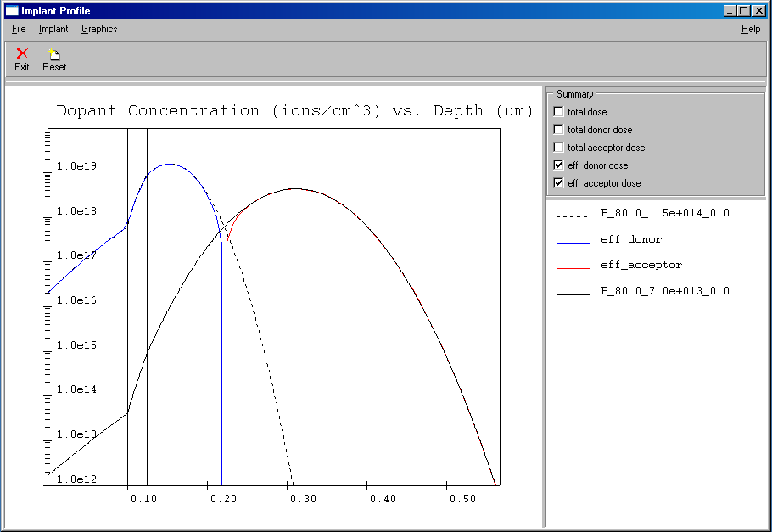Click the 0.30 x-axis depth label
Image resolution: width=772 pixels, height=532 pixels.
304,499
